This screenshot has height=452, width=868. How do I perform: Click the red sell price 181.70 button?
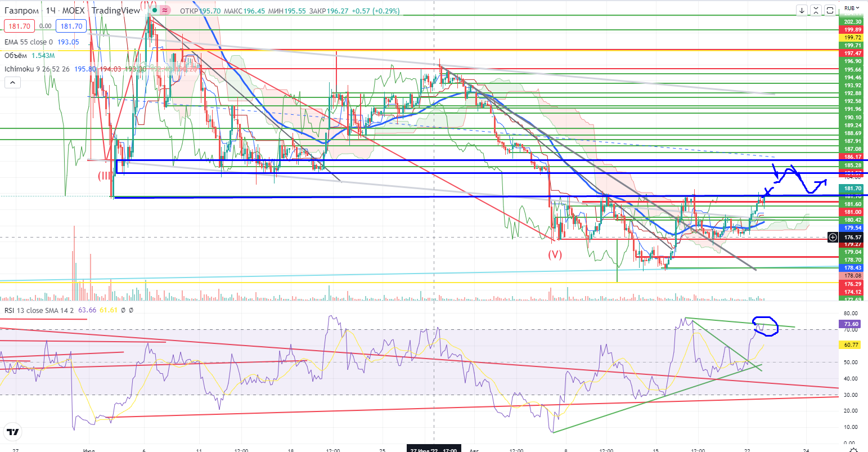(19, 26)
